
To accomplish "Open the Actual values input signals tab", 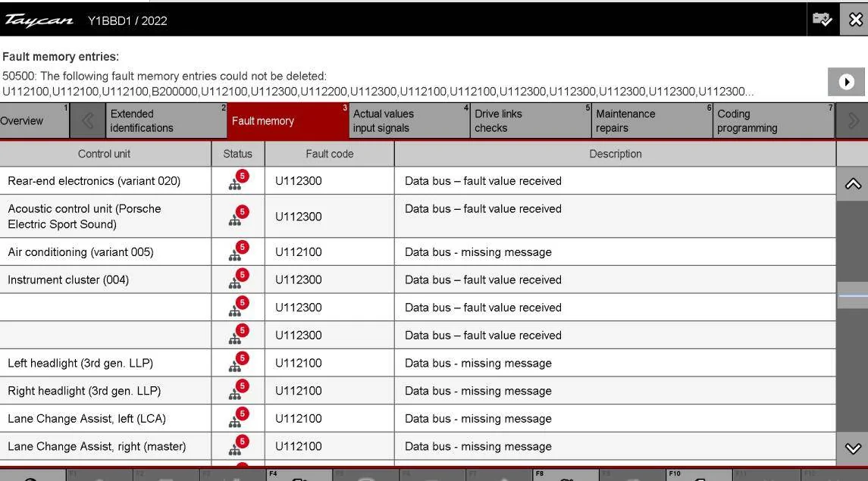I will click(x=409, y=120).
